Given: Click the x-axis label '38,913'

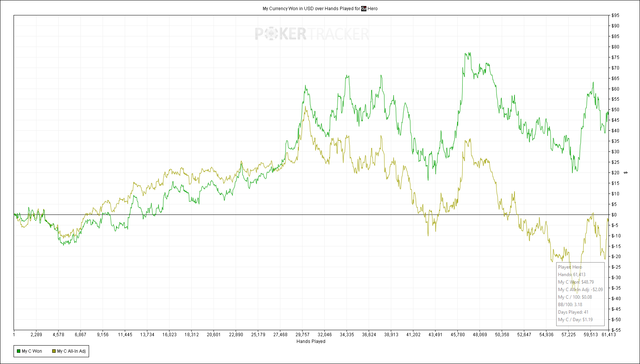Looking at the screenshot, I should point(391,335).
